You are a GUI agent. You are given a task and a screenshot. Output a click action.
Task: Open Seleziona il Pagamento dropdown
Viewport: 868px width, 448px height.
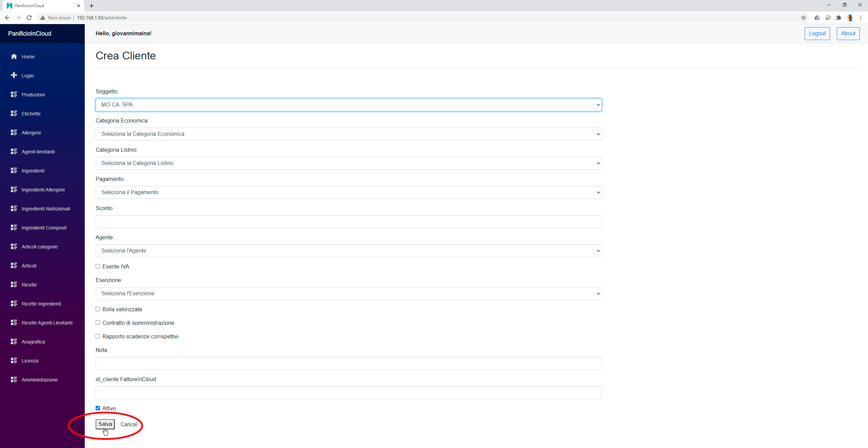[x=349, y=192]
